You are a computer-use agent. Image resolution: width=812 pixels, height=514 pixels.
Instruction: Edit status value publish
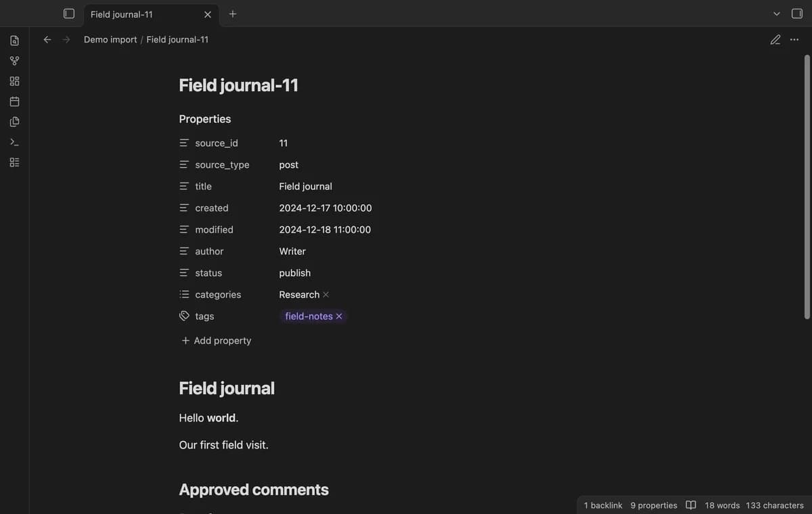pyautogui.click(x=295, y=273)
